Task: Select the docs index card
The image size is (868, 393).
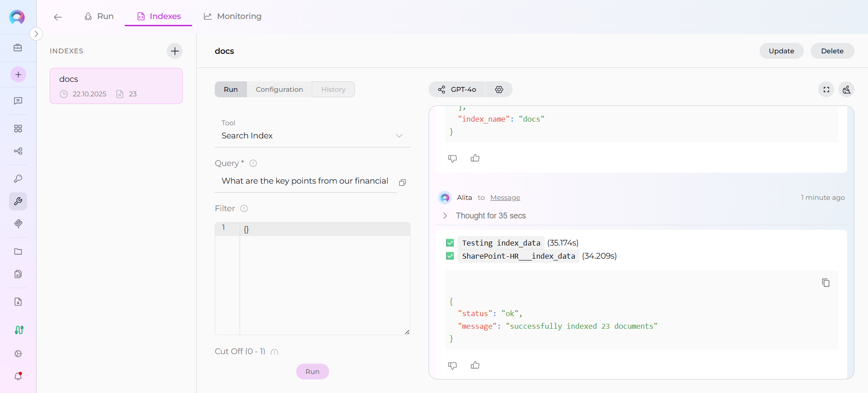Action: pos(116,86)
